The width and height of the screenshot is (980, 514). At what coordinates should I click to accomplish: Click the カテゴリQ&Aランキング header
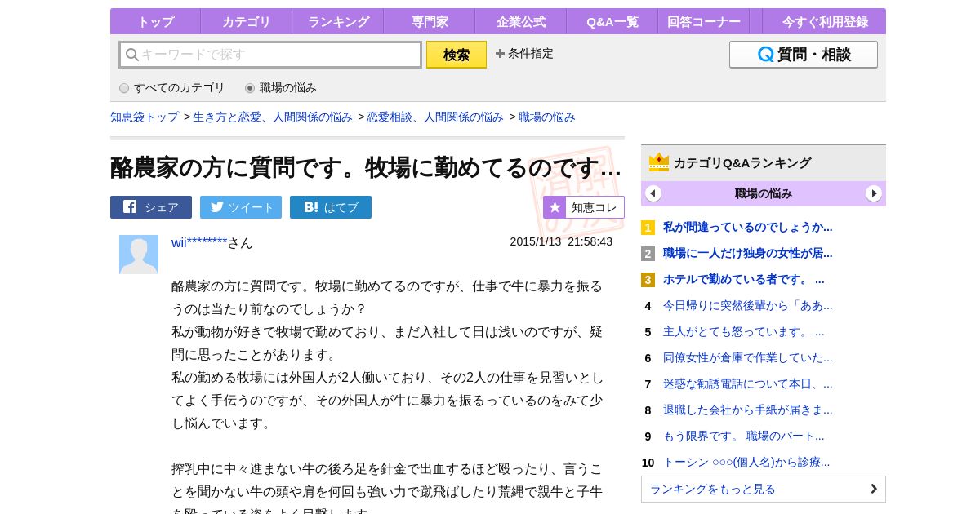click(764, 163)
